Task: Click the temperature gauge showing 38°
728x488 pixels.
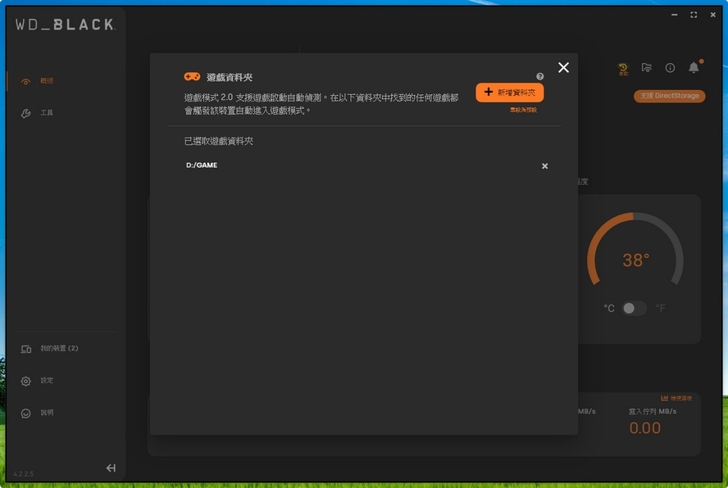Action: coord(635,260)
